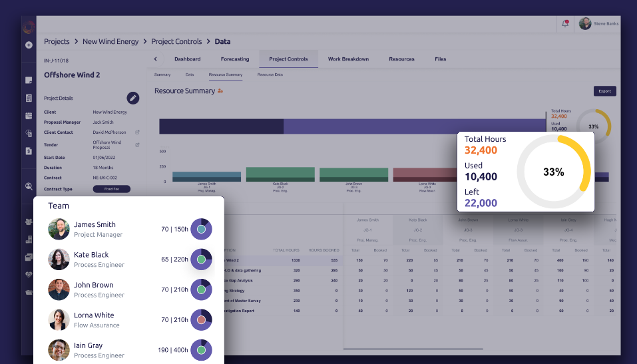Open external link icon beside David McPherson
Image resolution: width=637 pixels, height=364 pixels.
click(x=137, y=132)
